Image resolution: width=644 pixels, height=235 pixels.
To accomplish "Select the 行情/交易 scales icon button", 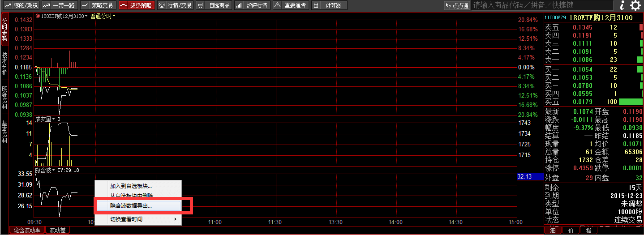I will tap(175, 5).
